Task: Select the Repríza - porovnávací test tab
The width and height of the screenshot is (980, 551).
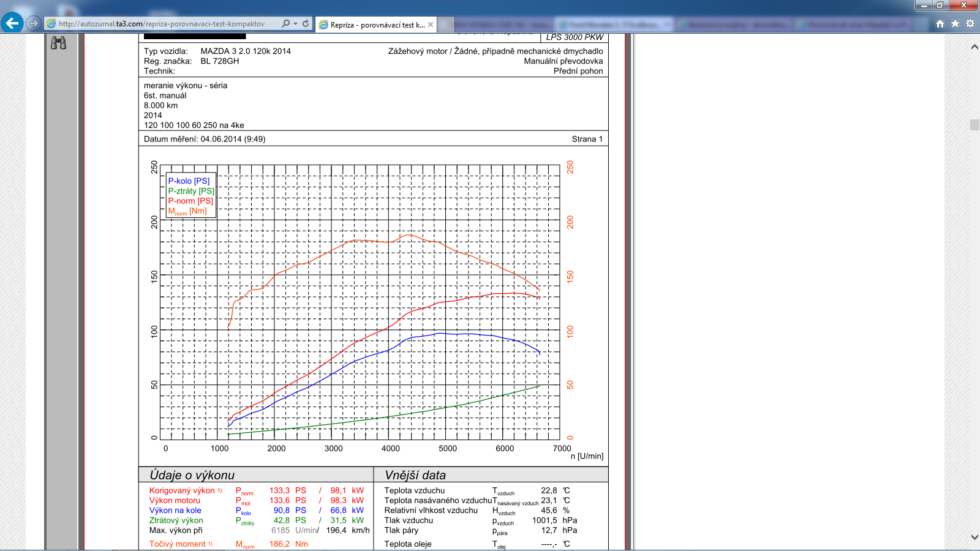Action: point(377,25)
